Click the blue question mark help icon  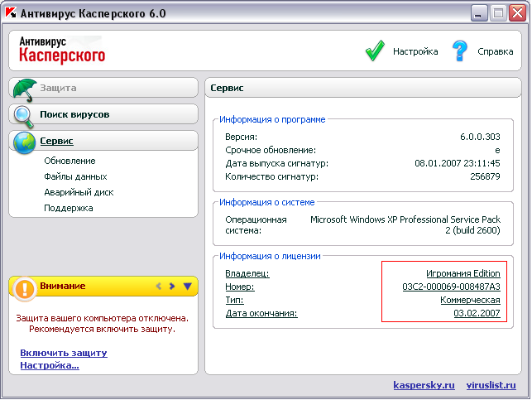coord(460,51)
